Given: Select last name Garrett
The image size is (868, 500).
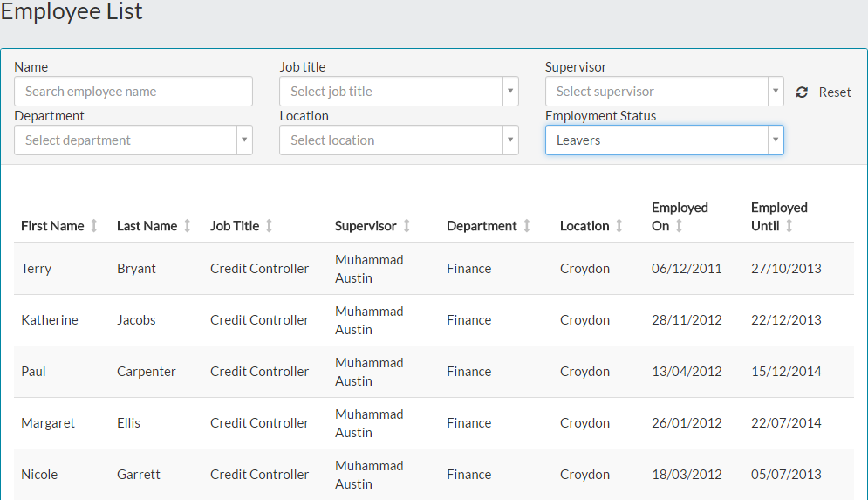Looking at the screenshot, I should [x=139, y=475].
